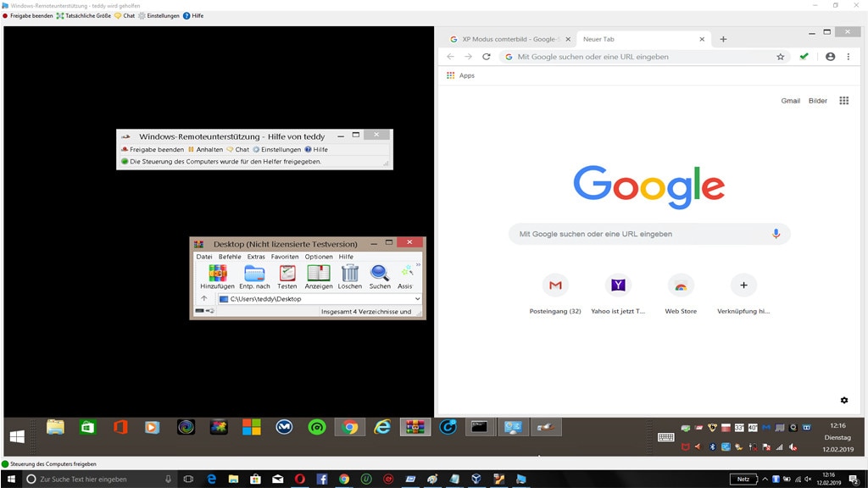Click the Testen archive-test icon

(x=287, y=274)
